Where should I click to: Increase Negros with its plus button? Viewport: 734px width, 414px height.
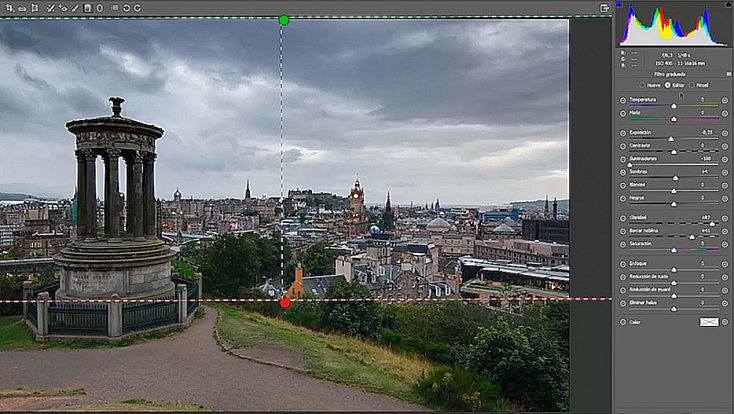click(725, 199)
